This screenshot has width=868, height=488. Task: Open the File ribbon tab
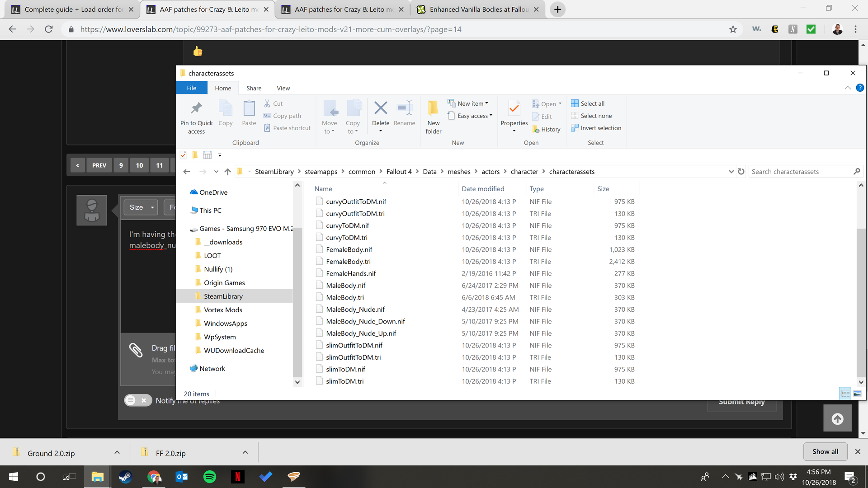click(x=192, y=88)
